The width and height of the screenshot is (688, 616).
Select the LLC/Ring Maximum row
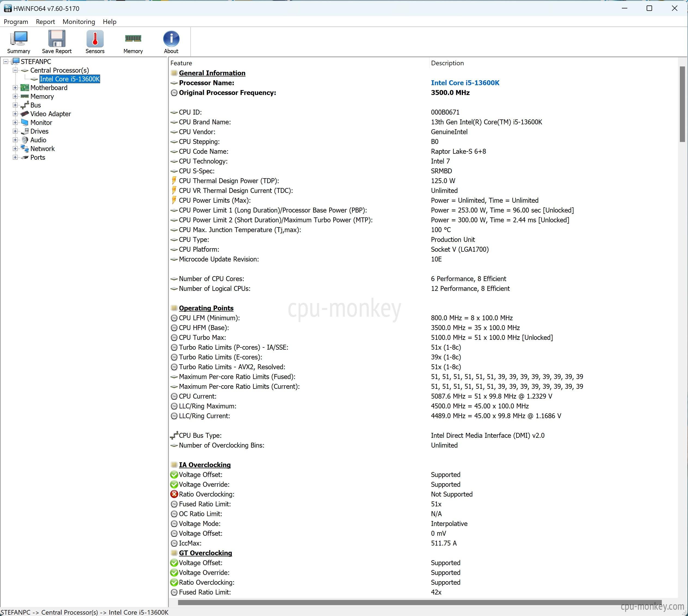point(423,406)
